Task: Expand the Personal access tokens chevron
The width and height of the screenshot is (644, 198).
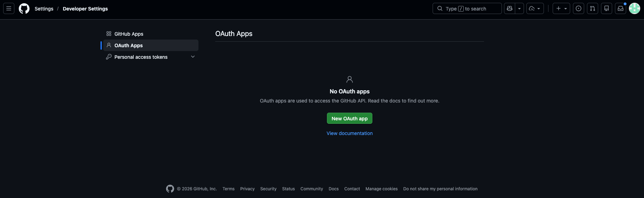Action: [x=193, y=57]
